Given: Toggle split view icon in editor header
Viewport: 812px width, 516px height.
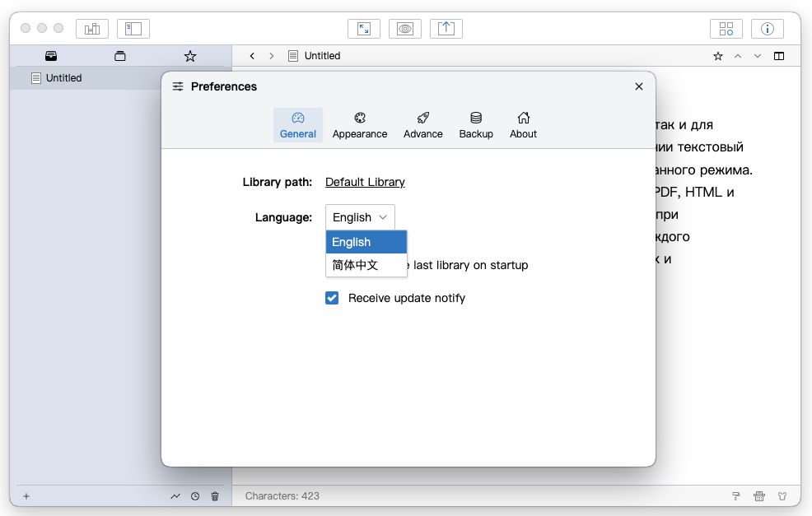Looking at the screenshot, I should [779, 56].
